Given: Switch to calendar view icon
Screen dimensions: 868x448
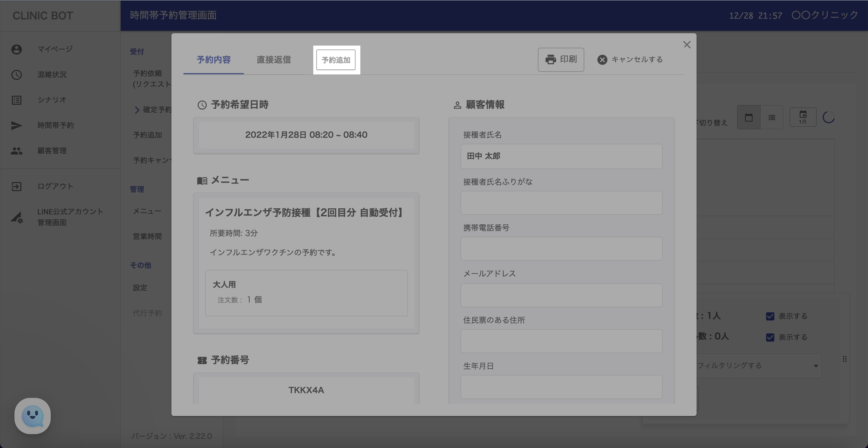Looking at the screenshot, I should tap(748, 117).
